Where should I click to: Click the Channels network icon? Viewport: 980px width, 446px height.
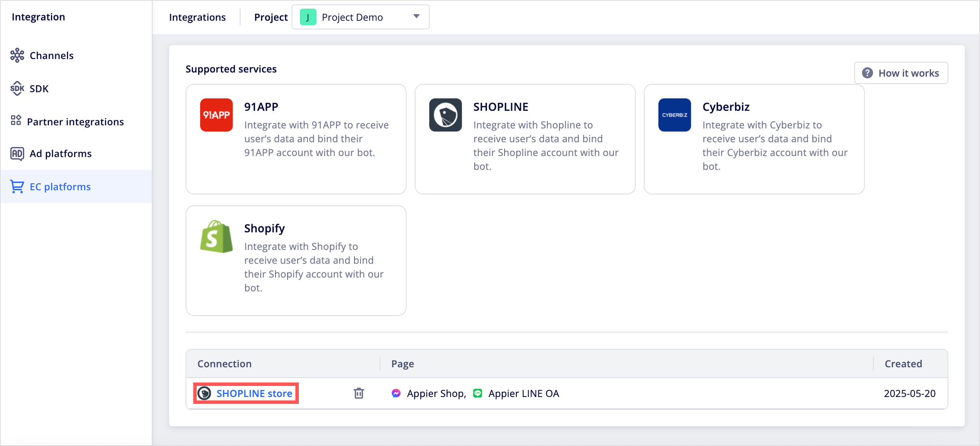tap(17, 56)
